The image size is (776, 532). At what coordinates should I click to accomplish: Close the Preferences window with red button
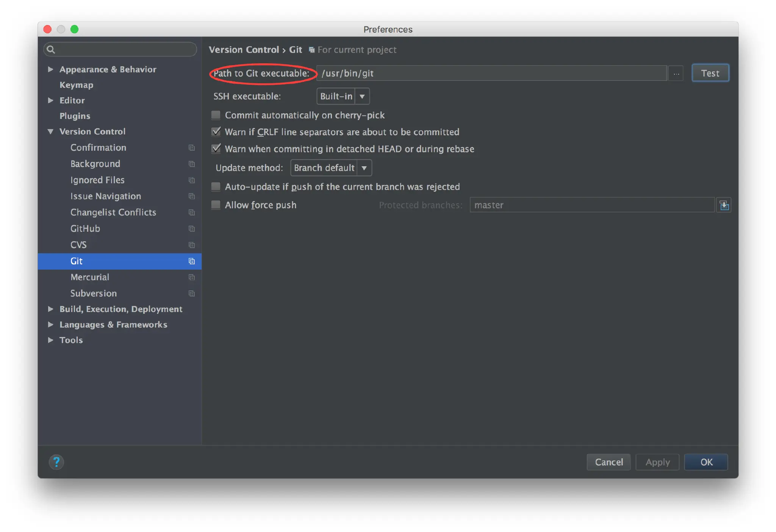click(x=48, y=29)
